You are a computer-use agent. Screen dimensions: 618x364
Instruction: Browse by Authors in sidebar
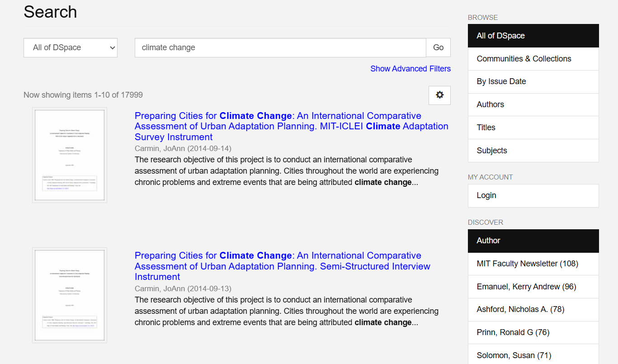tap(533, 104)
